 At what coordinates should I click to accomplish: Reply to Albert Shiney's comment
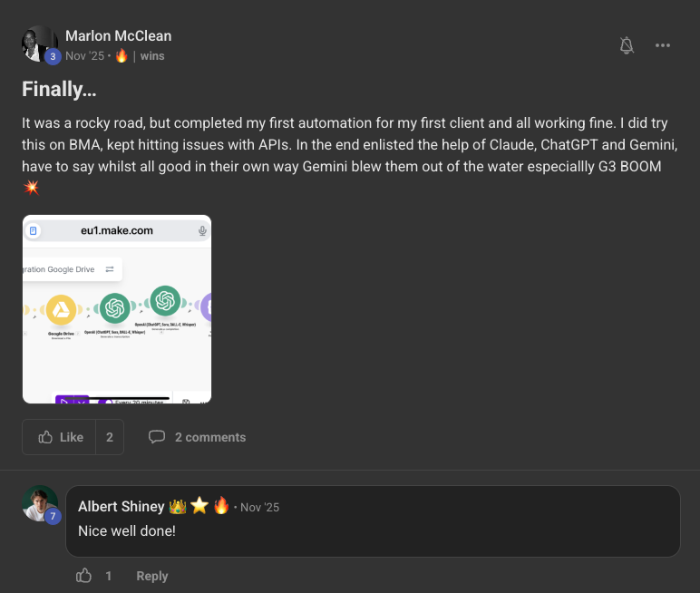click(x=152, y=576)
